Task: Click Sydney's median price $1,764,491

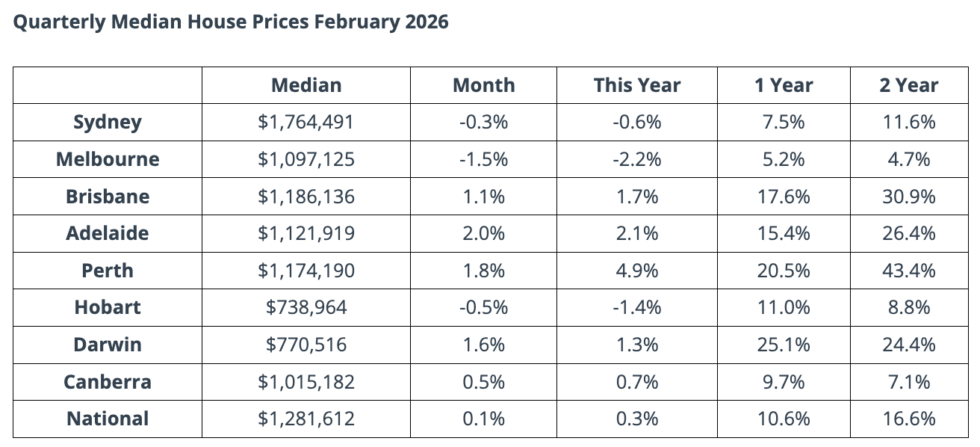Action: click(x=306, y=122)
